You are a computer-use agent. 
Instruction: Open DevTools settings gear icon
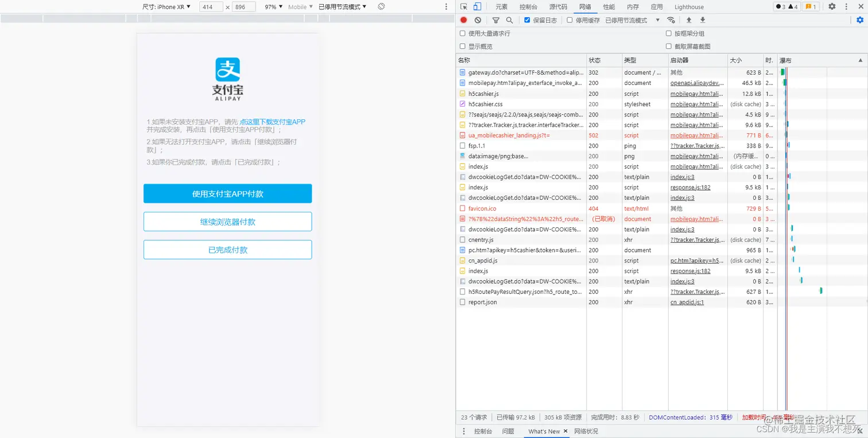(x=832, y=7)
